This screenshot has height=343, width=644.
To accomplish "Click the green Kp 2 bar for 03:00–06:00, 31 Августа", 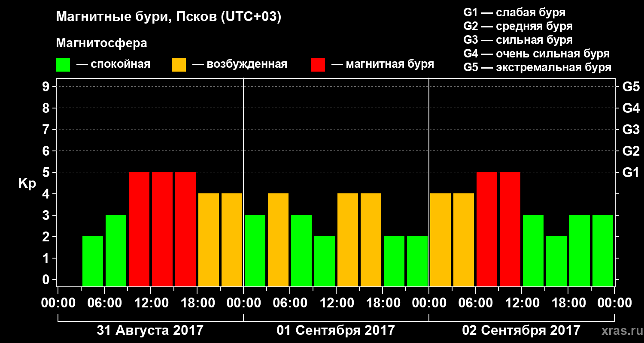I will [x=93, y=262].
